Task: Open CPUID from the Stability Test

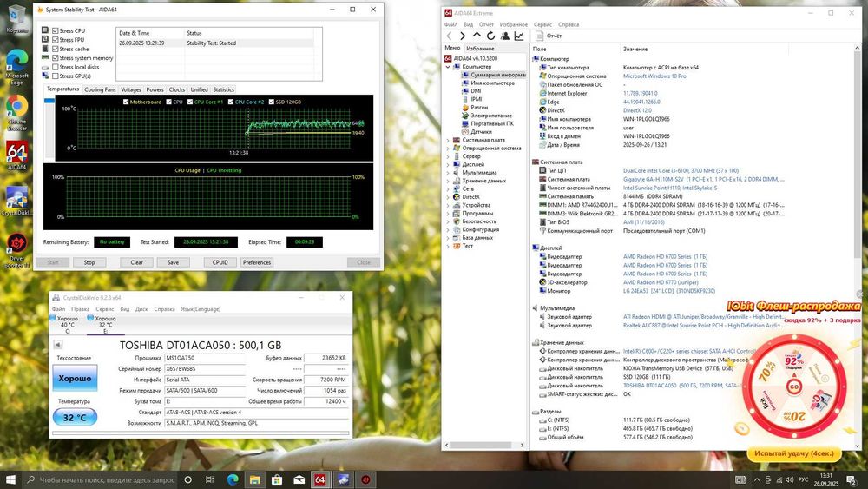Action: point(220,262)
